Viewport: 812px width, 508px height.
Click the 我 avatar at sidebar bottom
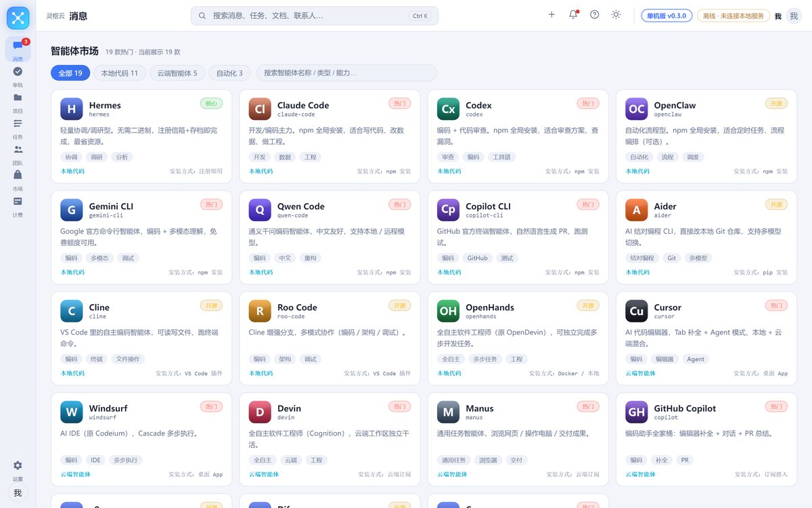[18, 493]
